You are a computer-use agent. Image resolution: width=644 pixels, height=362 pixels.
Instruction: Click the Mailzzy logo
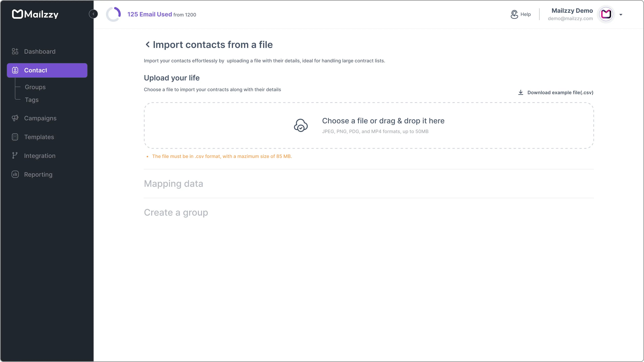point(35,14)
